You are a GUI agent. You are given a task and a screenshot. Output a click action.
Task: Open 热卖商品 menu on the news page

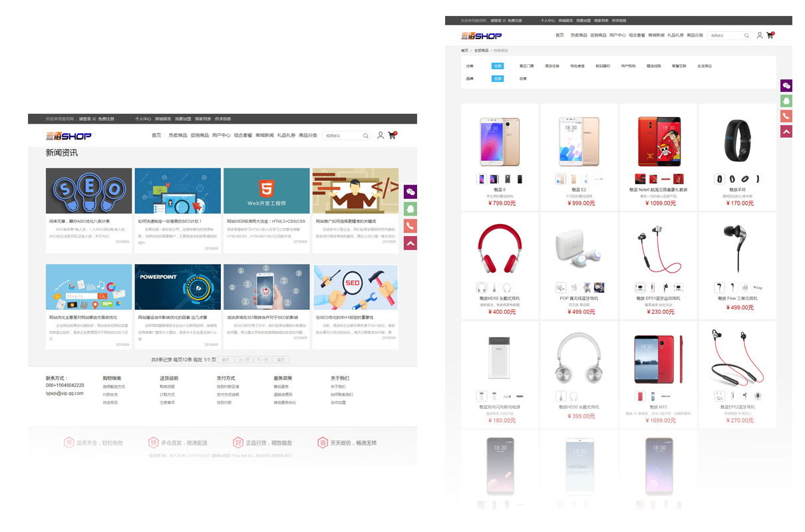click(178, 136)
